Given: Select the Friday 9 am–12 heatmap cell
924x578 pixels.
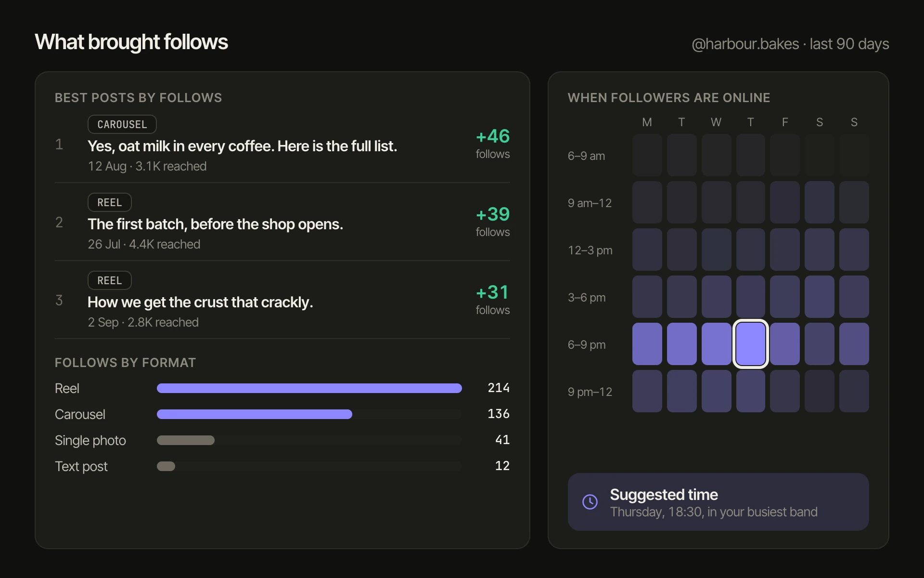Looking at the screenshot, I should point(785,202).
